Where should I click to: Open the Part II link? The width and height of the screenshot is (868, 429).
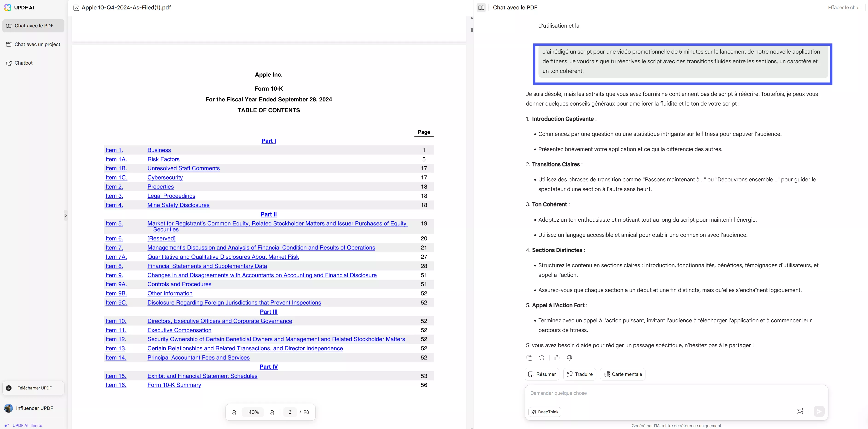point(269,214)
